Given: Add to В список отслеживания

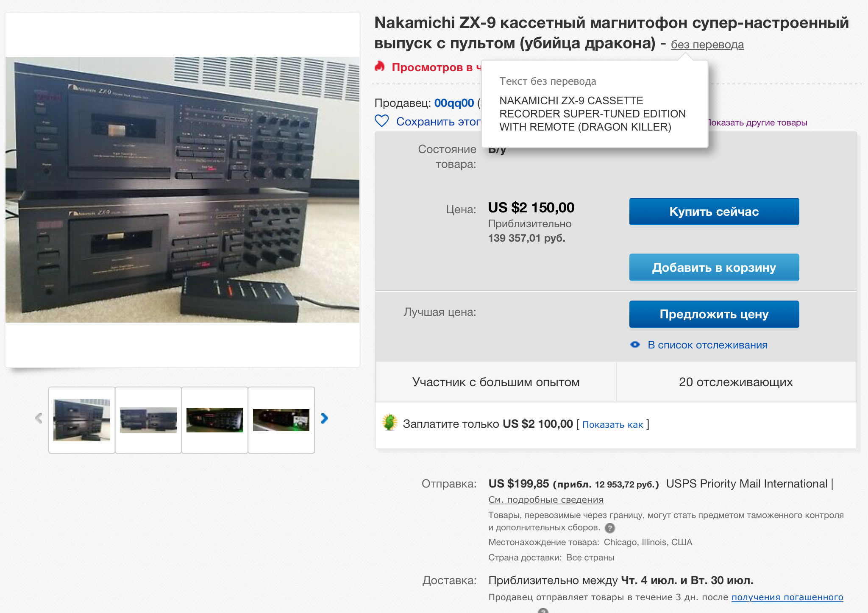Looking at the screenshot, I should click(707, 345).
